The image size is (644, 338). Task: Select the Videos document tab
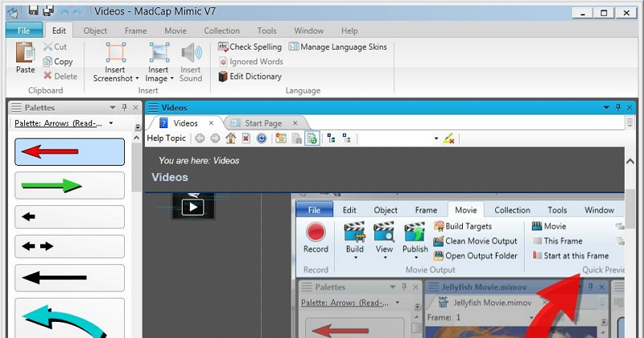pos(185,123)
